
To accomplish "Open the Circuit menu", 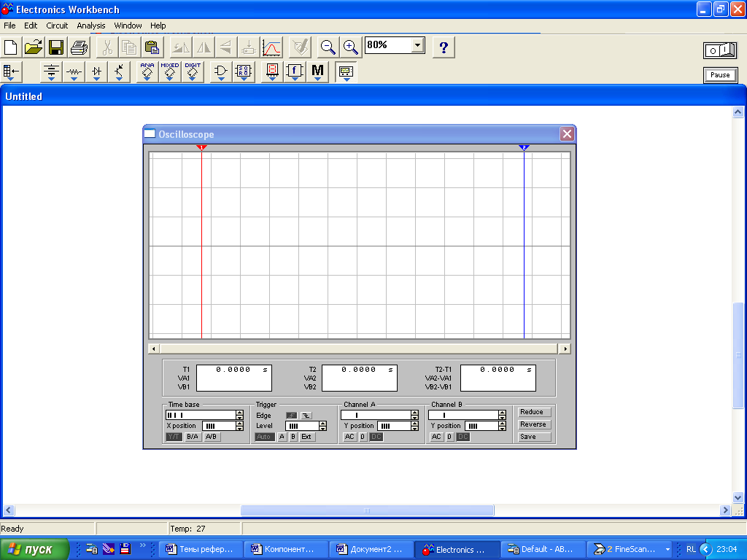I will 57,26.
